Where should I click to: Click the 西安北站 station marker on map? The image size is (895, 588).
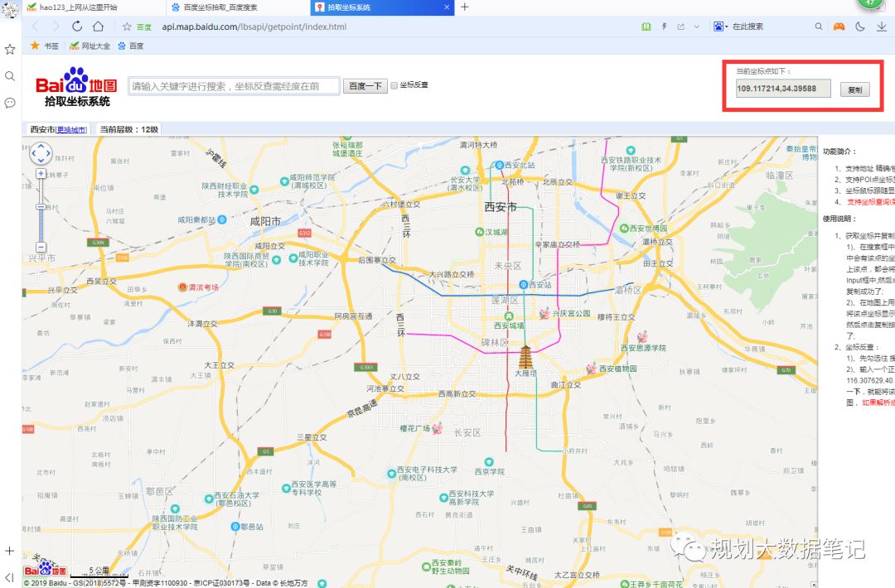point(499,165)
